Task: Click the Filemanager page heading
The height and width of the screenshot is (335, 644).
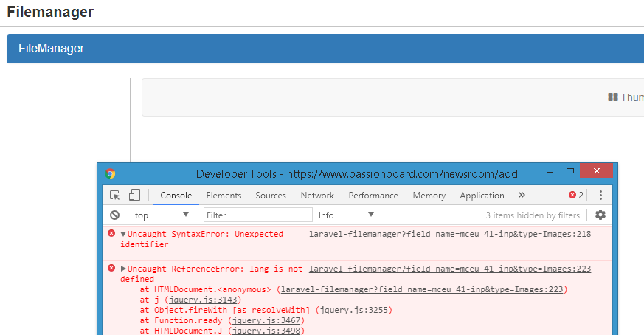Action: (50, 12)
